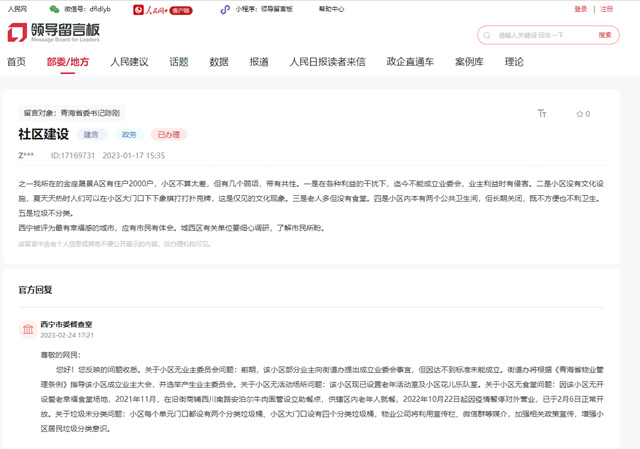This screenshot has width=640, height=449.
Task: Open the 话题 topics tab
Action: click(179, 62)
